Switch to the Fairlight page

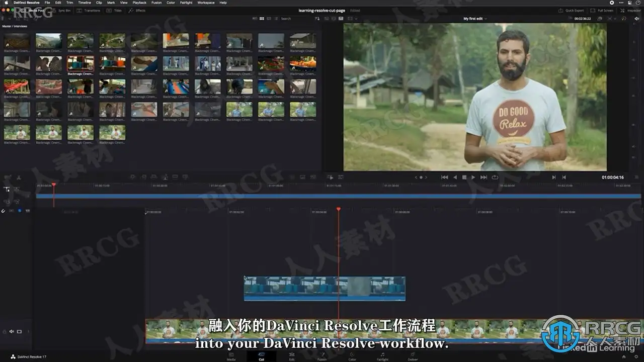point(382,356)
